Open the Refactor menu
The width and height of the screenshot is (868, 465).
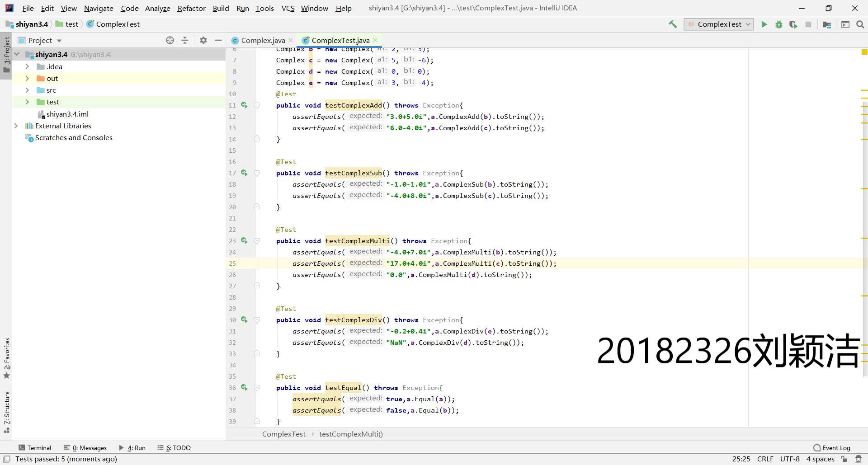click(x=191, y=8)
